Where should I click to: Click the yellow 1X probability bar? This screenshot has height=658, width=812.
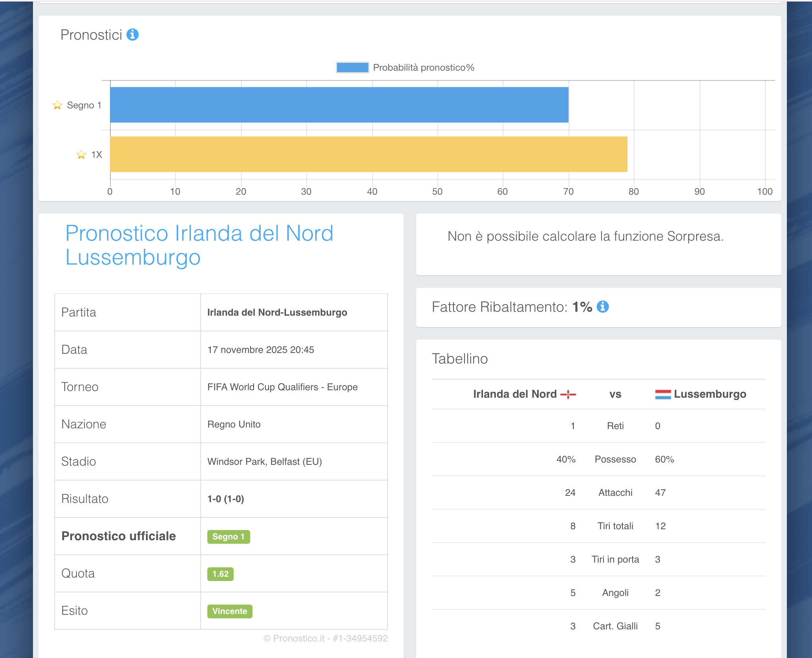368,154
